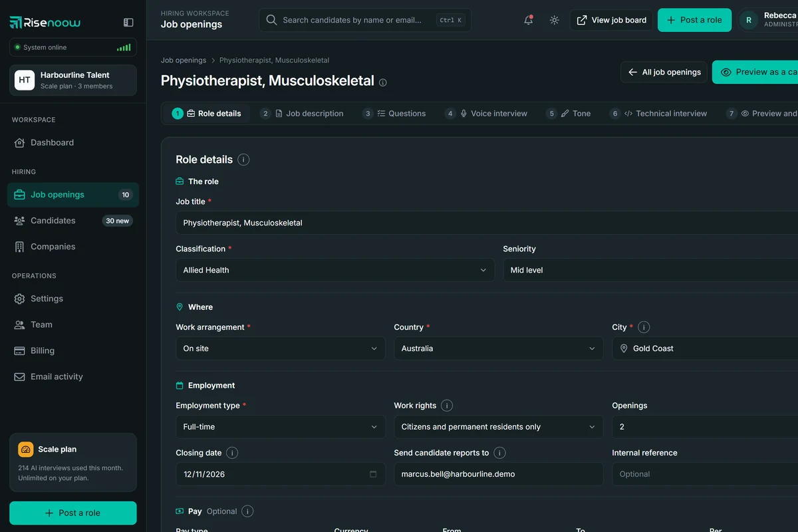Viewport: 798px width, 532px height.
Task: Click Rebecca's R avatar
Action: (x=749, y=20)
